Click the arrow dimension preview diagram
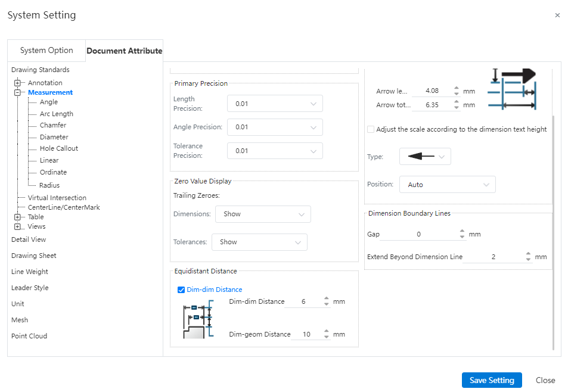 click(x=512, y=89)
